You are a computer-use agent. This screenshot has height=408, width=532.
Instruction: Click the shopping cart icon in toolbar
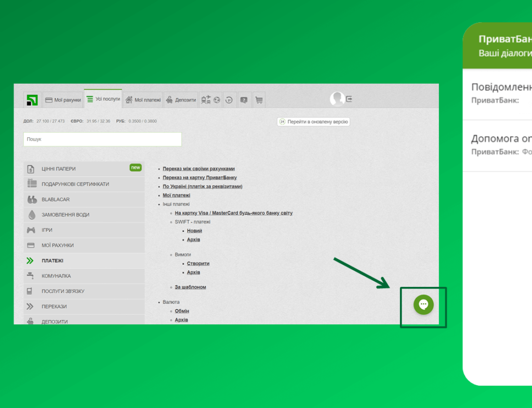point(259,100)
